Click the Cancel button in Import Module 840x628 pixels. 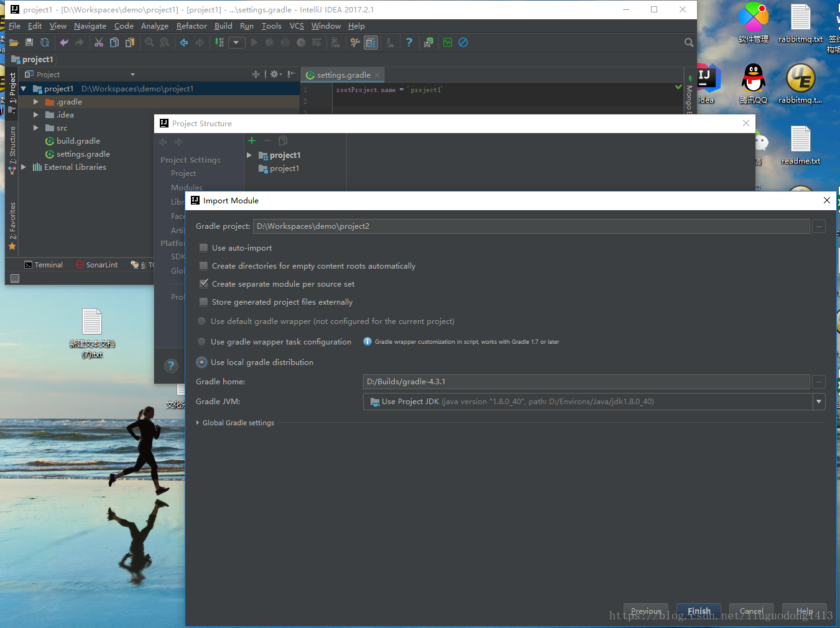751,611
